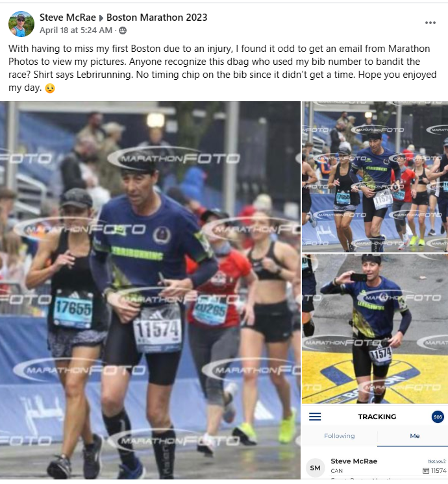The width and height of the screenshot is (448, 484).
Task: Click the group privacy icon beside timestamp
Action: pyautogui.click(x=123, y=30)
